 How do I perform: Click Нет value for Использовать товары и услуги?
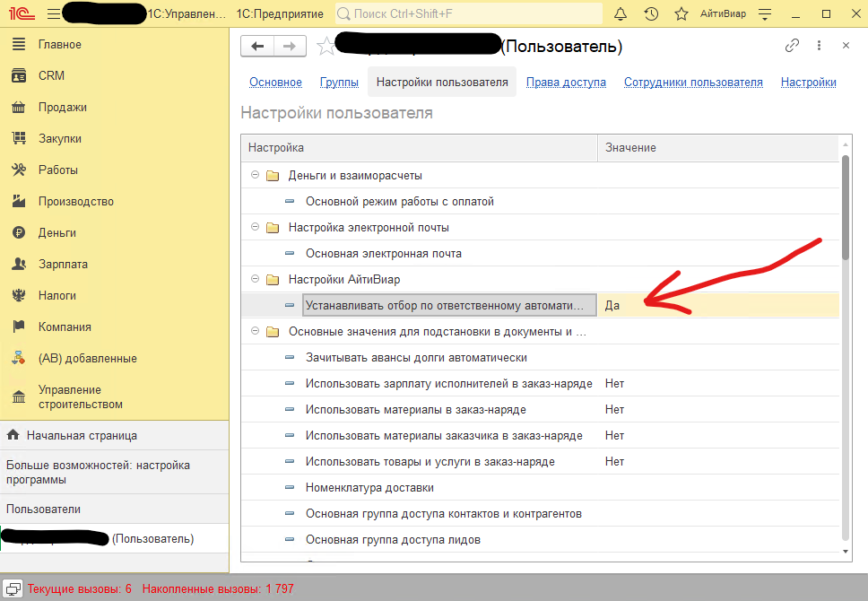tap(614, 461)
